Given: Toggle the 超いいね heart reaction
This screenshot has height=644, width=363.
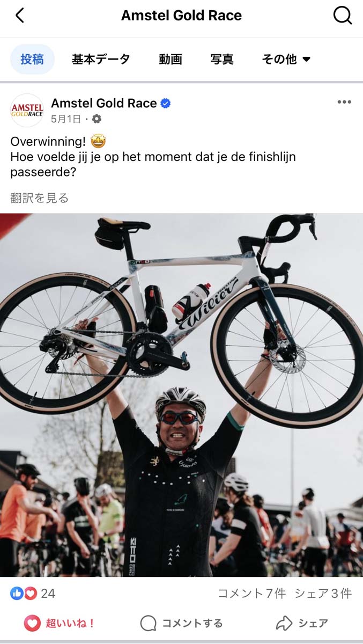Looking at the screenshot, I should click(x=60, y=623).
